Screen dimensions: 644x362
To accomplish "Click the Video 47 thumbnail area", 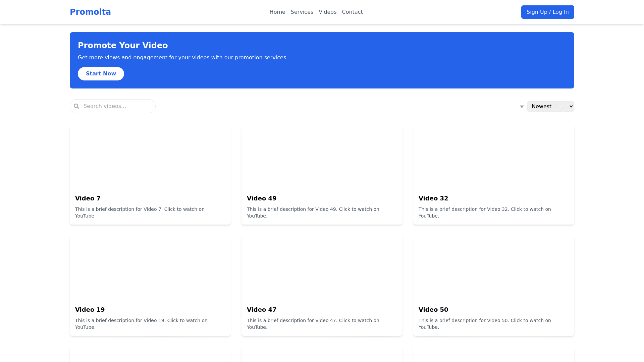I will (x=322, y=268).
